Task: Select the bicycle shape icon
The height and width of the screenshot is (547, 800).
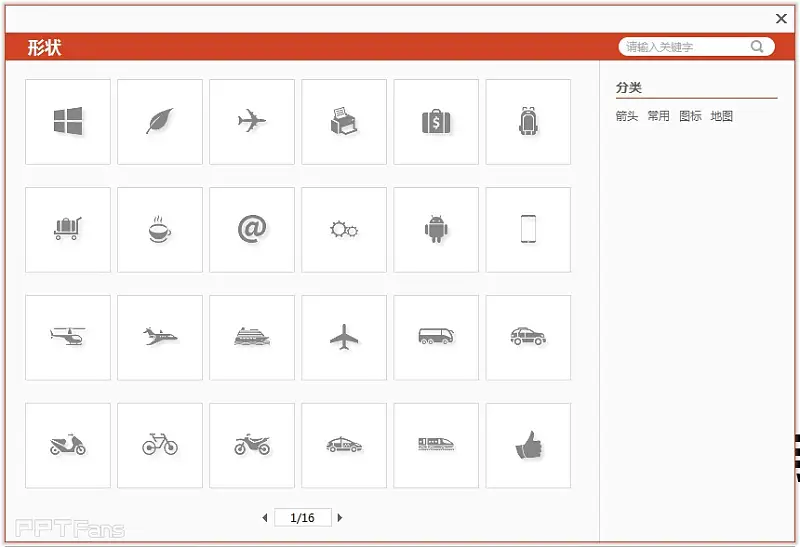Action: coord(160,446)
